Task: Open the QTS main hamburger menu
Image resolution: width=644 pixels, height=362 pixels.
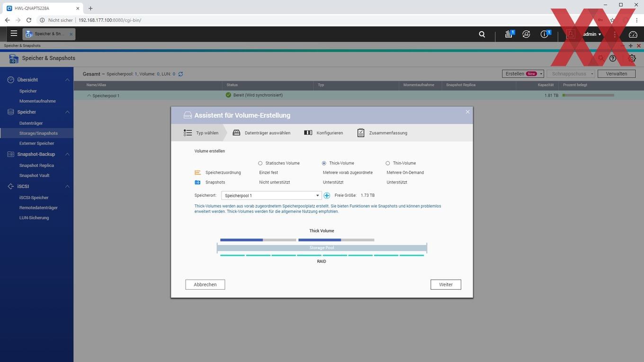Action: coord(14,34)
